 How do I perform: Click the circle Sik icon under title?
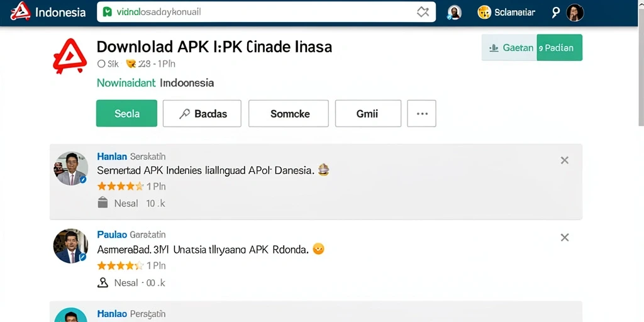pos(101,64)
